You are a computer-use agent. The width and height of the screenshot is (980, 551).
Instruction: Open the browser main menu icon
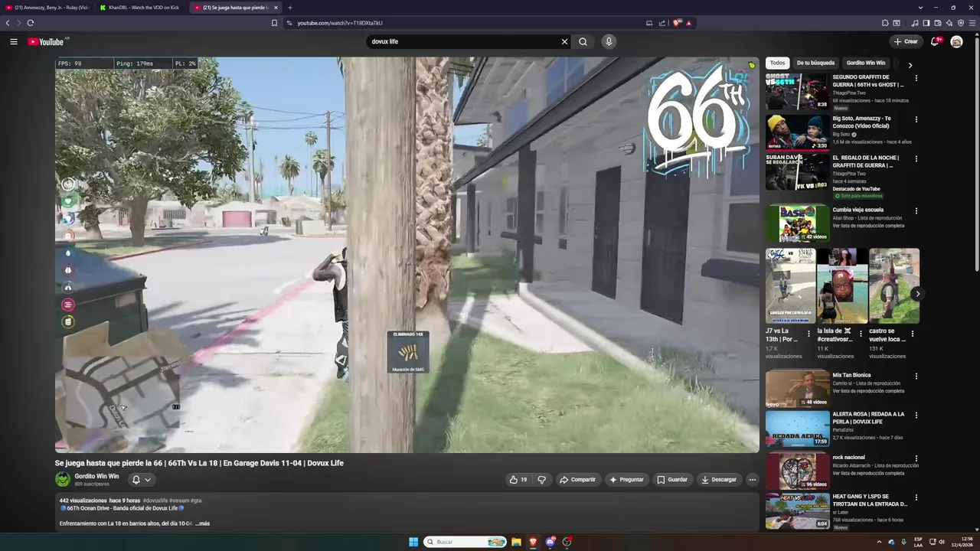(x=972, y=23)
